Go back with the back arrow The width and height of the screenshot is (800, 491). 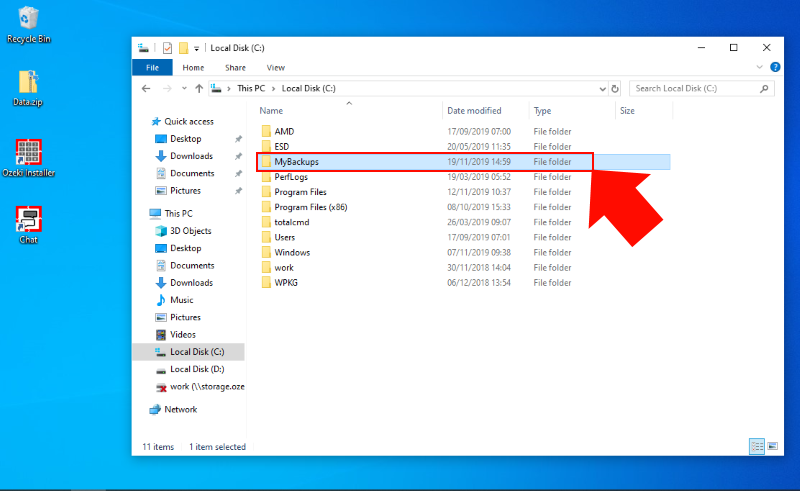coord(146,88)
